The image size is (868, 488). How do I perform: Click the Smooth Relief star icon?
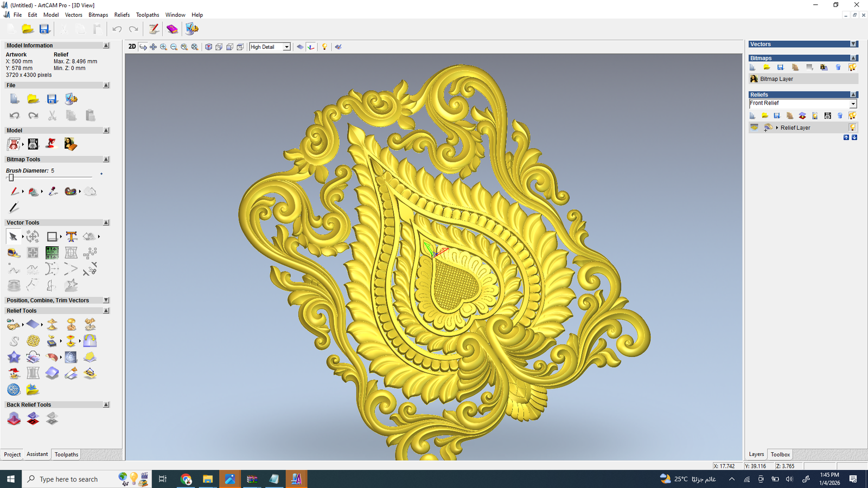click(14, 357)
